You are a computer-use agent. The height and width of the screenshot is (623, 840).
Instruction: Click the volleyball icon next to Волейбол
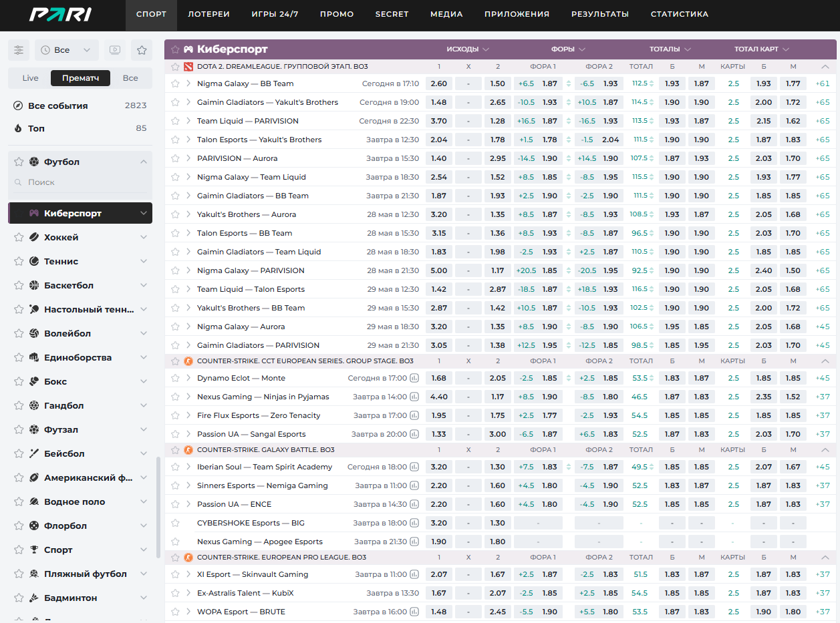34,333
